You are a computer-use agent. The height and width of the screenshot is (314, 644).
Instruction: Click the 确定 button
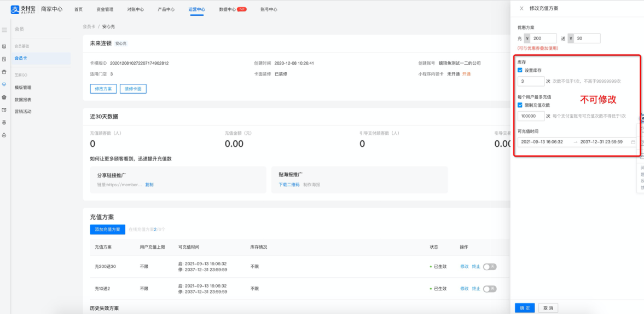525,308
